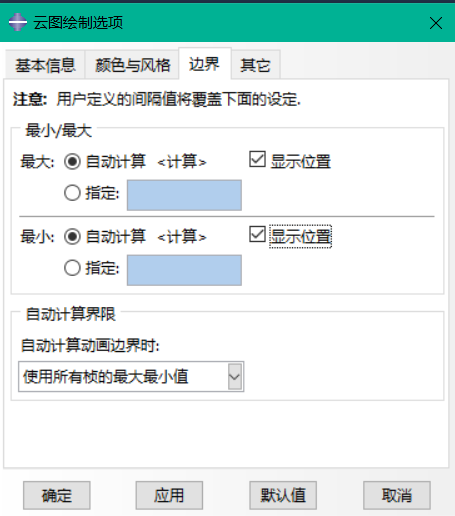Click the Abaqus app icon in title bar

[x=18, y=22]
